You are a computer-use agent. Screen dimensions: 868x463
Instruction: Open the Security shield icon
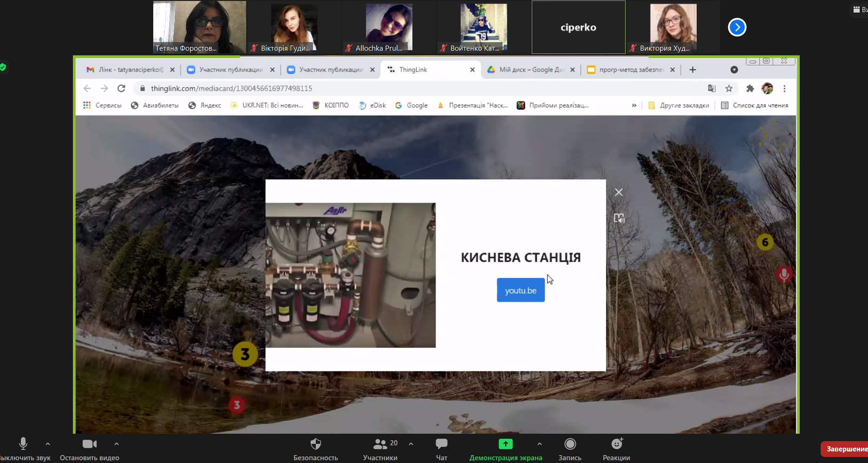(x=315, y=444)
